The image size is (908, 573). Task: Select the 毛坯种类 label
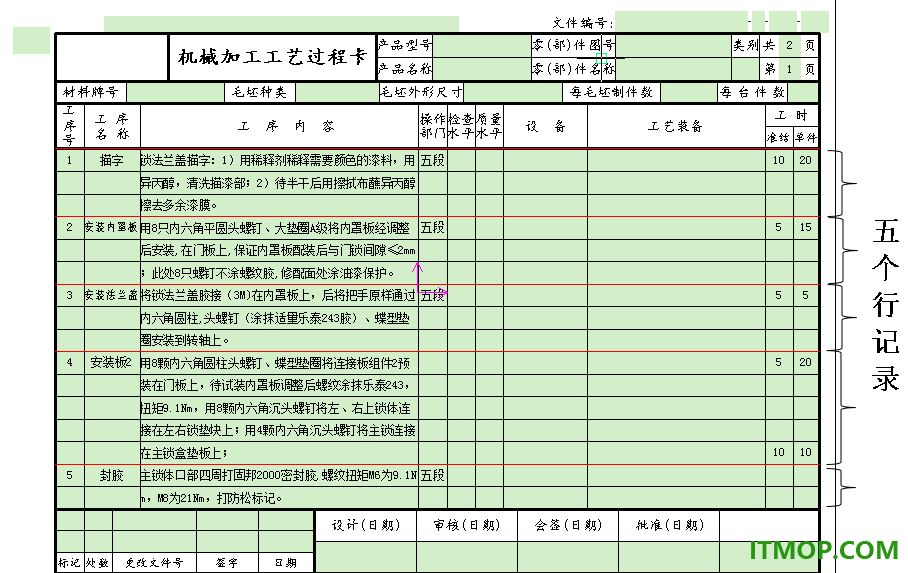point(259,92)
